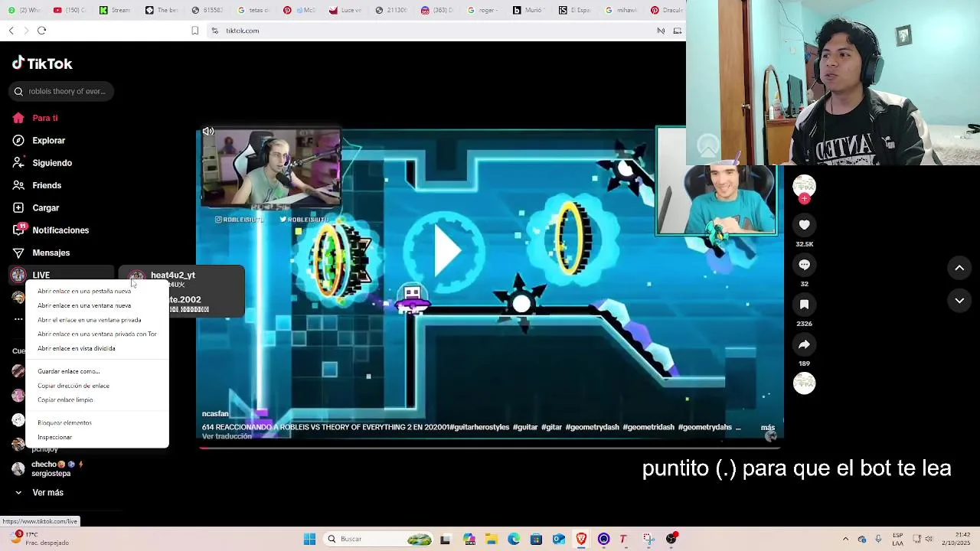Switch to the Murió browser tab
The image size is (980, 551).
528,10
